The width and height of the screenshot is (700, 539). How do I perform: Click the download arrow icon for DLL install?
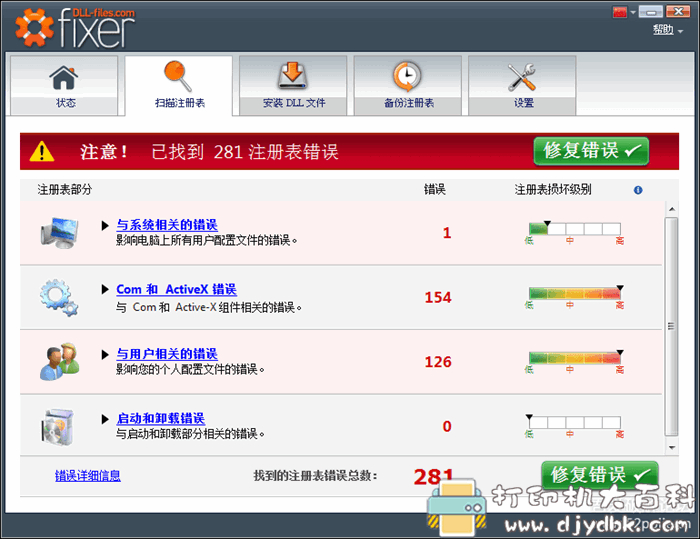(293, 75)
